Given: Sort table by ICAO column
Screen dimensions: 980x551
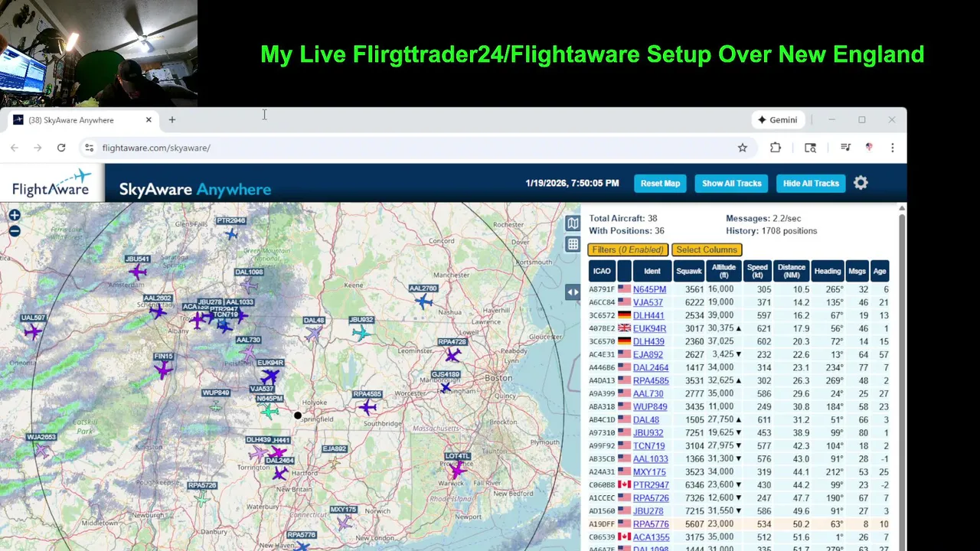Looking at the screenshot, I should [602, 271].
